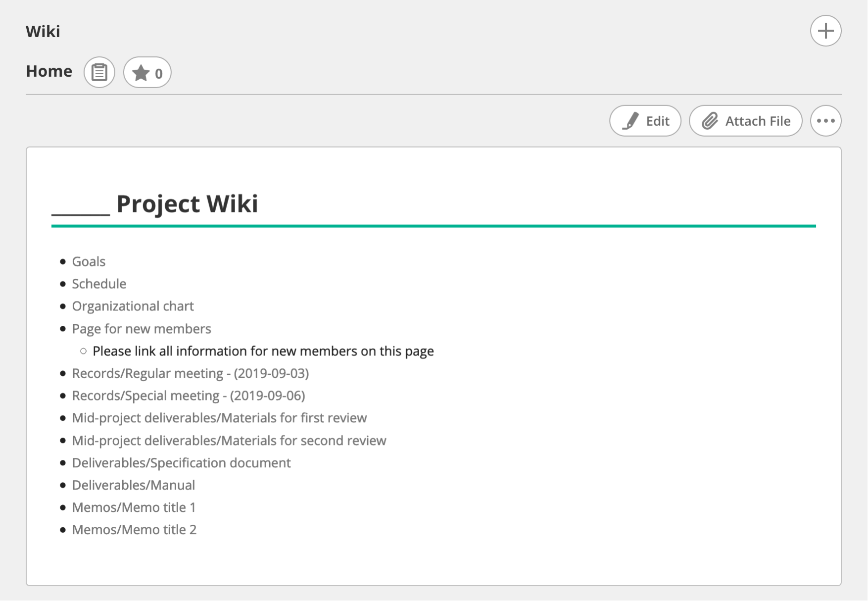Star the Home wiki page

[x=147, y=72]
